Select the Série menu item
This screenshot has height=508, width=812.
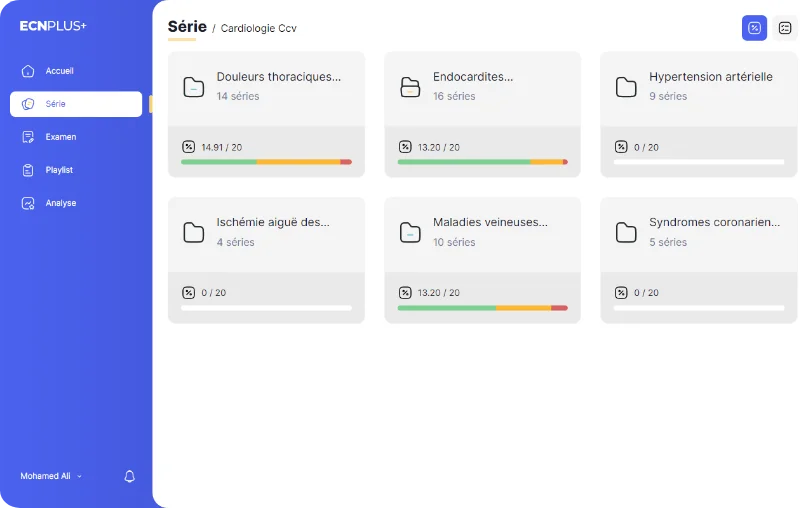[x=76, y=104]
